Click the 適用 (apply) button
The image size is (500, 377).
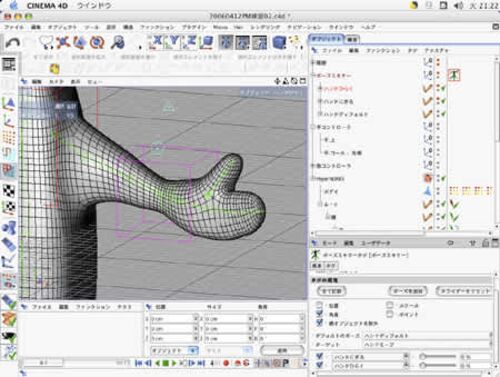(x=282, y=351)
